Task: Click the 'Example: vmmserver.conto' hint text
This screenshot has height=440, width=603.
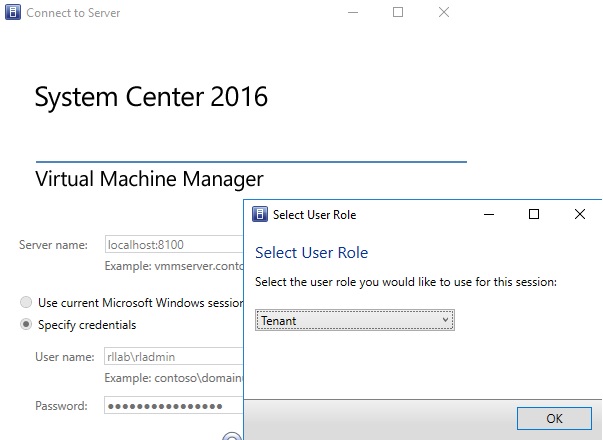Action: tap(174, 266)
